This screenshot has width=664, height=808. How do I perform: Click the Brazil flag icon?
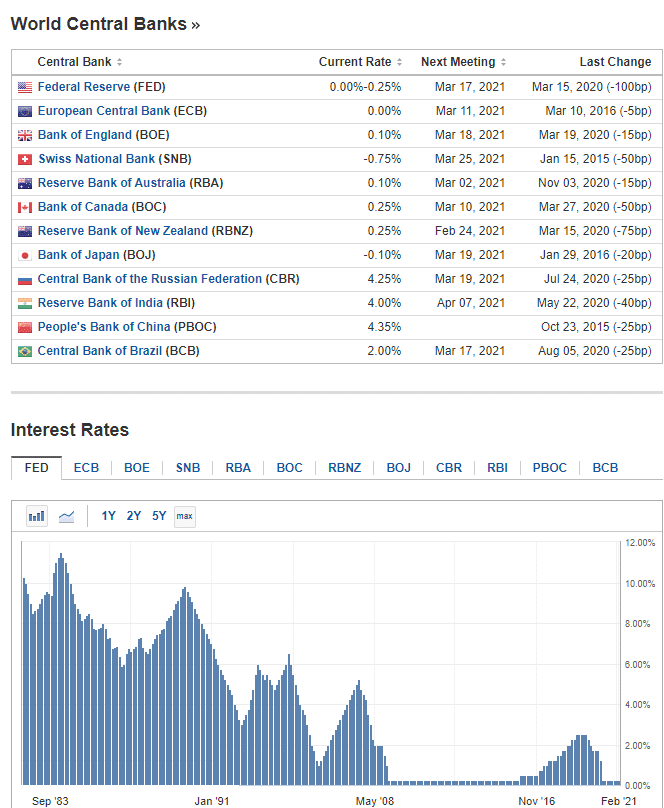pyautogui.click(x=25, y=351)
